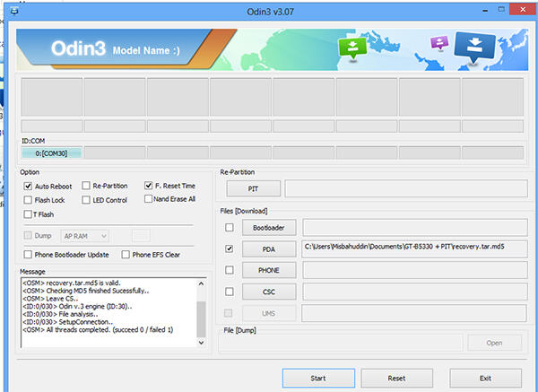538x392 pixels.
Task: Toggle the Phone EFS Clear checkbox
Action: [126, 255]
